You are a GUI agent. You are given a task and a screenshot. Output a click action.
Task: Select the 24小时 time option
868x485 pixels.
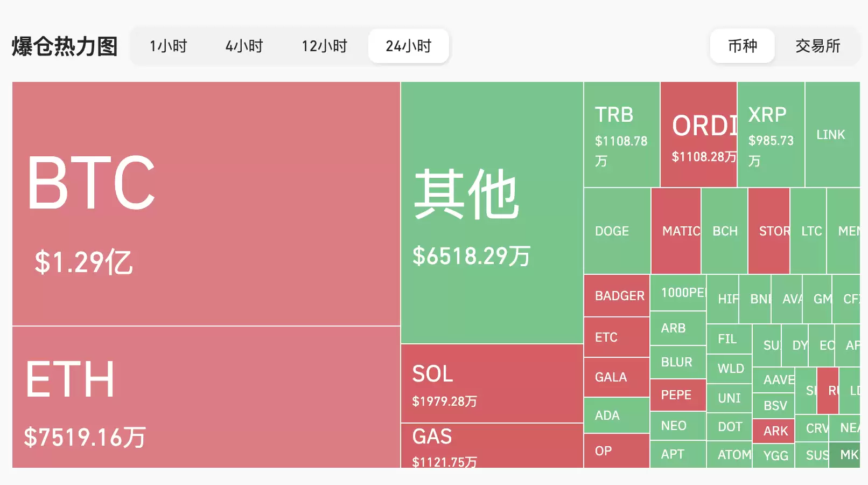coord(408,46)
